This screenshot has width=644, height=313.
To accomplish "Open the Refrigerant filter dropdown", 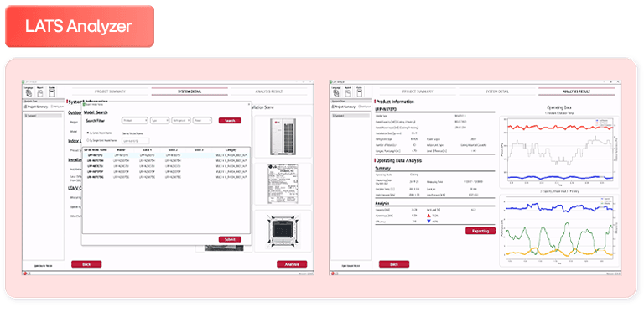I will tap(181, 120).
